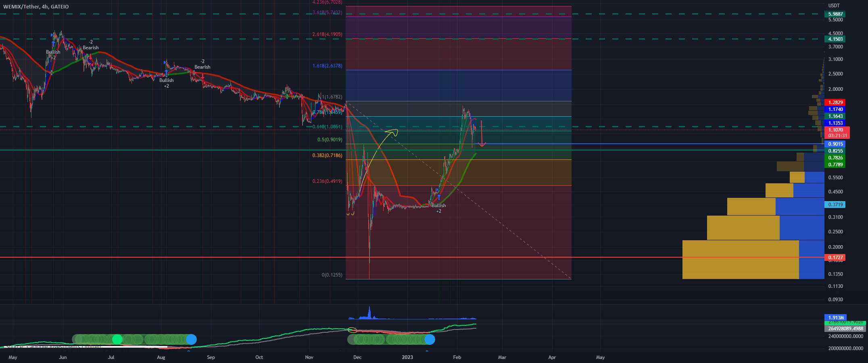Click the USDT currency label on price axis

[834, 6]
